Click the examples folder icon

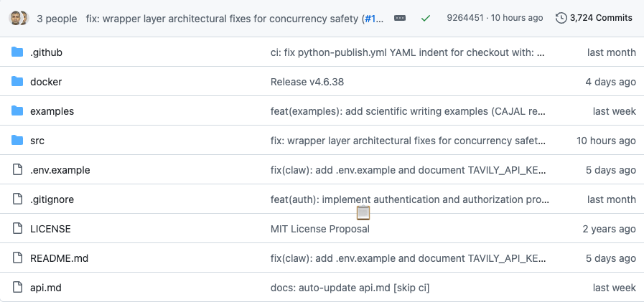(x=17, y=110)
